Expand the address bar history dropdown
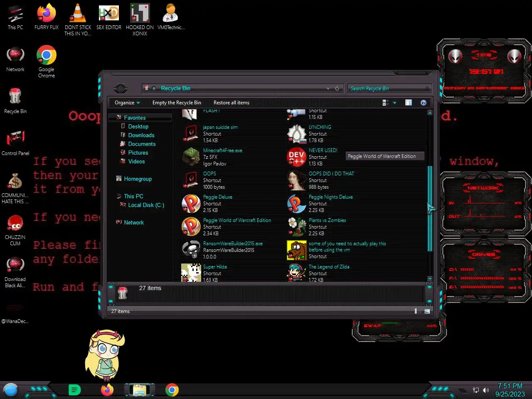Image resolution: width=532 pixels, height=399 pixels. (x=328, y=88)
